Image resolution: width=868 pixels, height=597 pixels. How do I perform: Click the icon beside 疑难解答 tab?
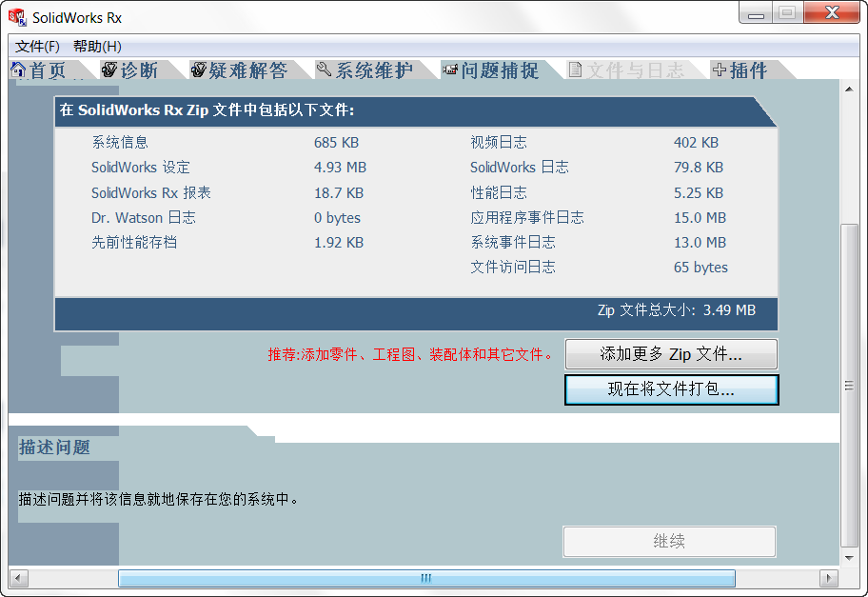[198, 70]
